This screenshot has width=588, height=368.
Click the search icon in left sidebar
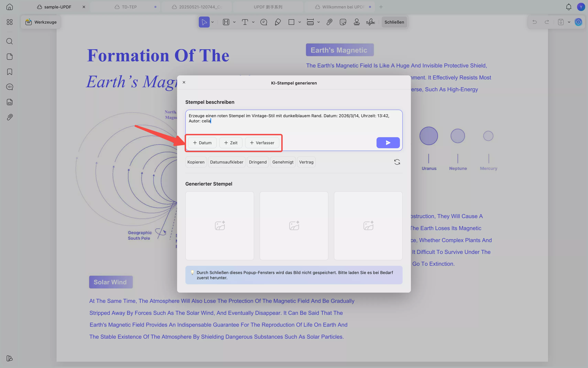coord(9,41)
